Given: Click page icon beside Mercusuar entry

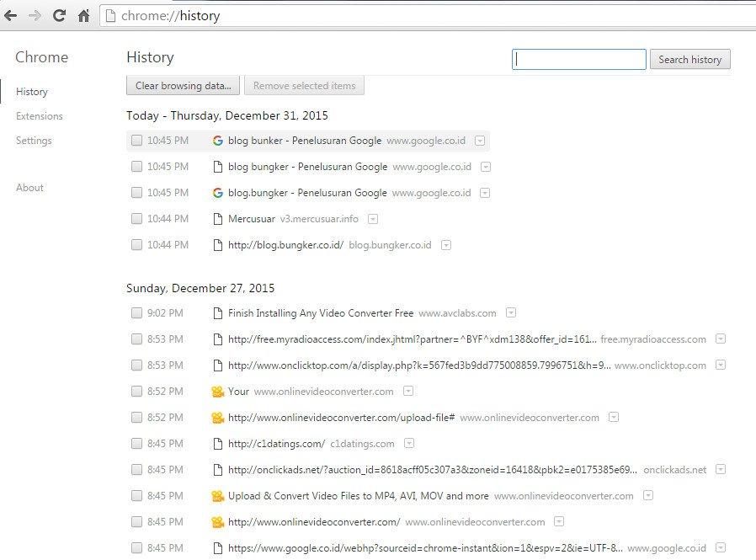Looking at the screenshot, I should pyautogui.click(x=218, y=218).
